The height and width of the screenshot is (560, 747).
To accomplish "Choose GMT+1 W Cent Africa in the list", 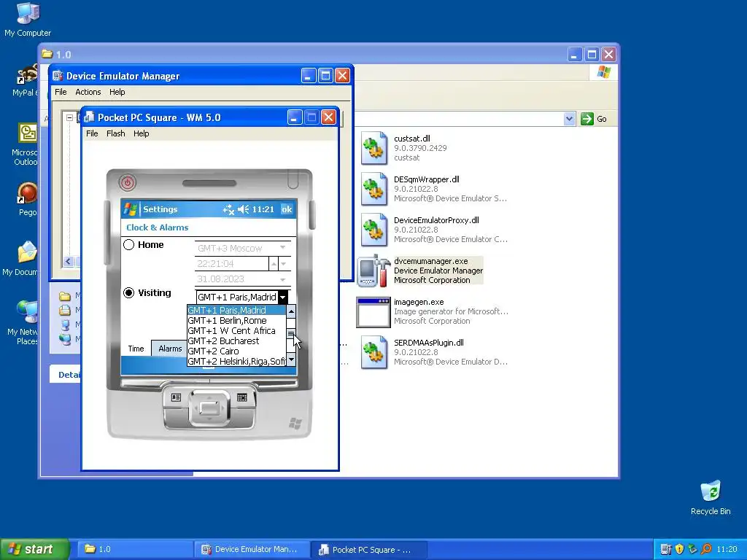I will [x=236, y=330].
